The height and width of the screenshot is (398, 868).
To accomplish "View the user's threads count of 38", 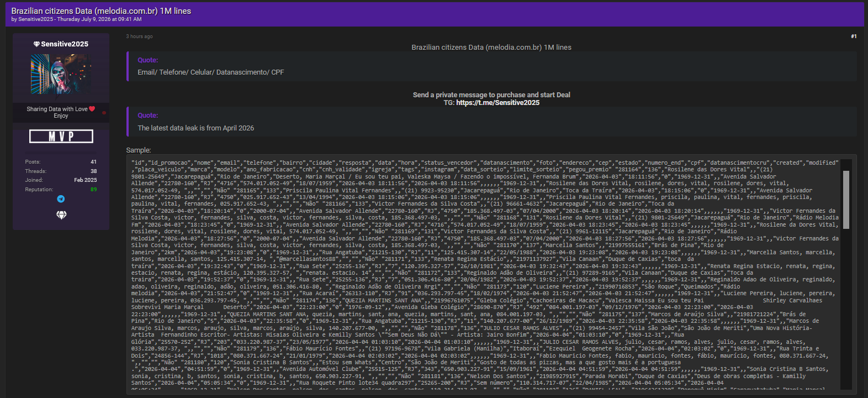I will coord(93,171).
